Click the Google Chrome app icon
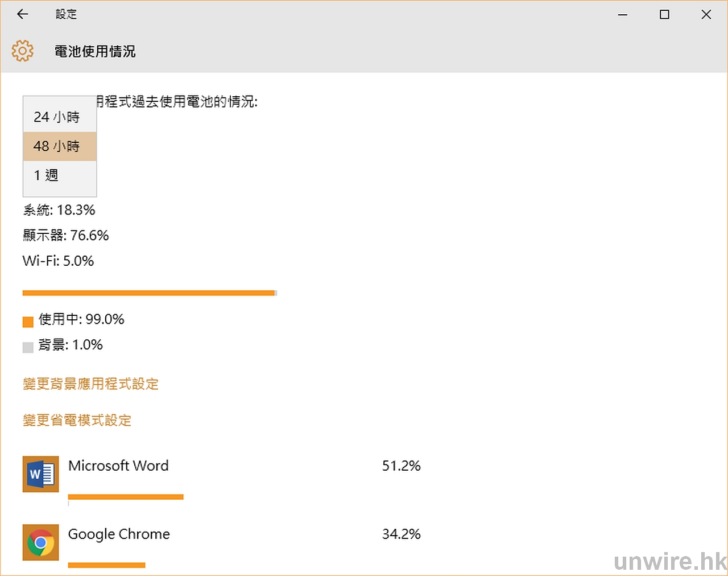This screenshot has width=728, height=576. point(40,542)
